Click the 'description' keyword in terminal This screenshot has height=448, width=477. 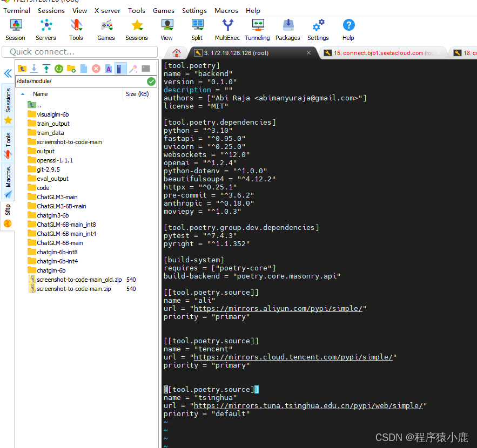click(x=187, y=90)
